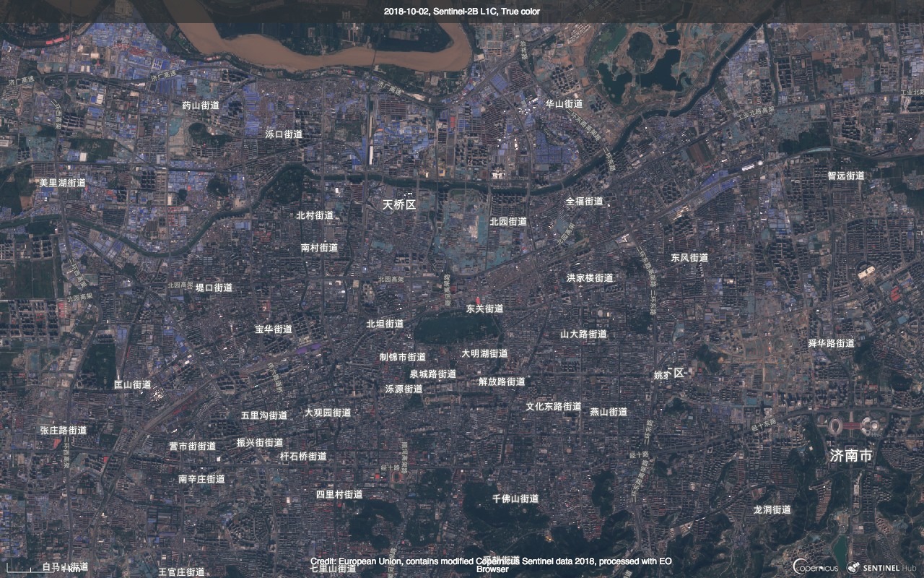Click the Sentinel Hub logo
924x578 pixels.
[881, 568]
